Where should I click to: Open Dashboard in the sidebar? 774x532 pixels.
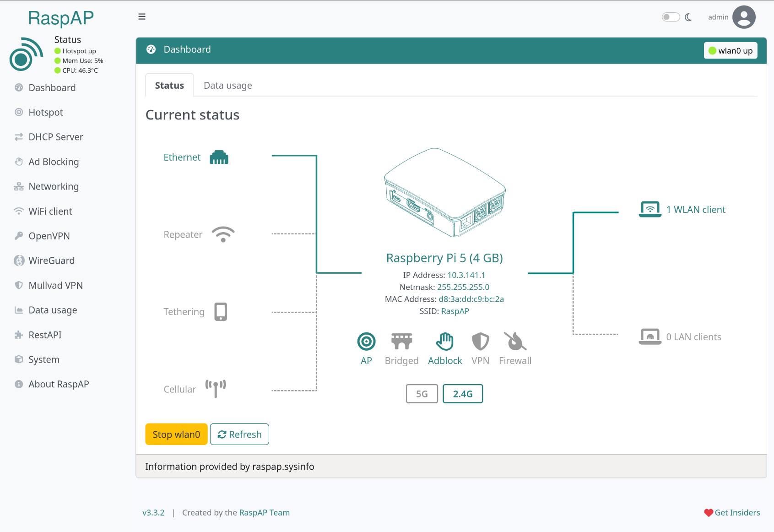click(52, 87)
